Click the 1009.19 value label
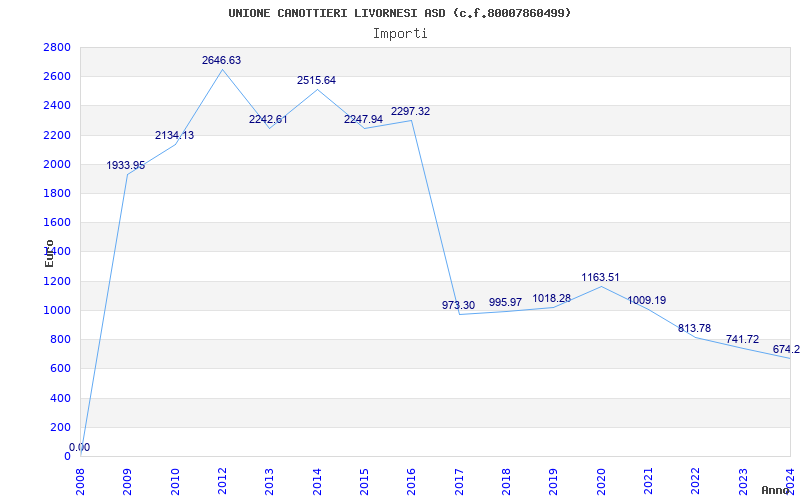The height and width of the screenshot is (500, 800). click(x=646, y=301)
